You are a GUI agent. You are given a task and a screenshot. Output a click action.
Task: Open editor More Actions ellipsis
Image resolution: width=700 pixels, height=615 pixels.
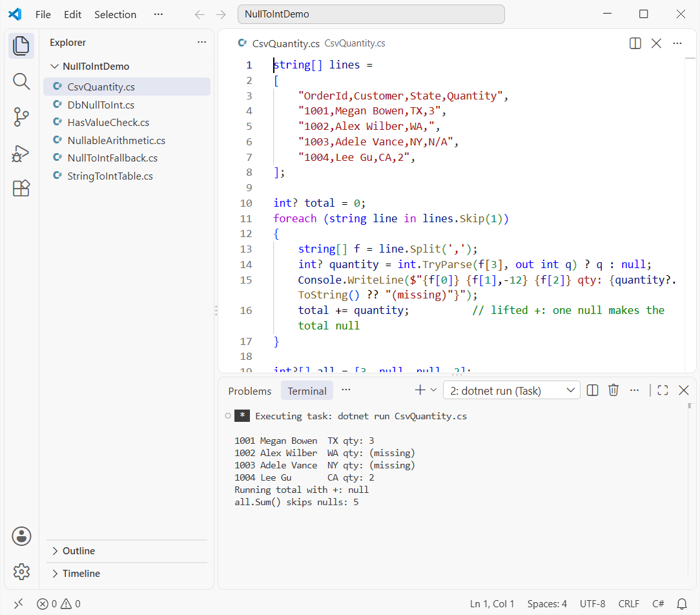(x=677, y=43)
